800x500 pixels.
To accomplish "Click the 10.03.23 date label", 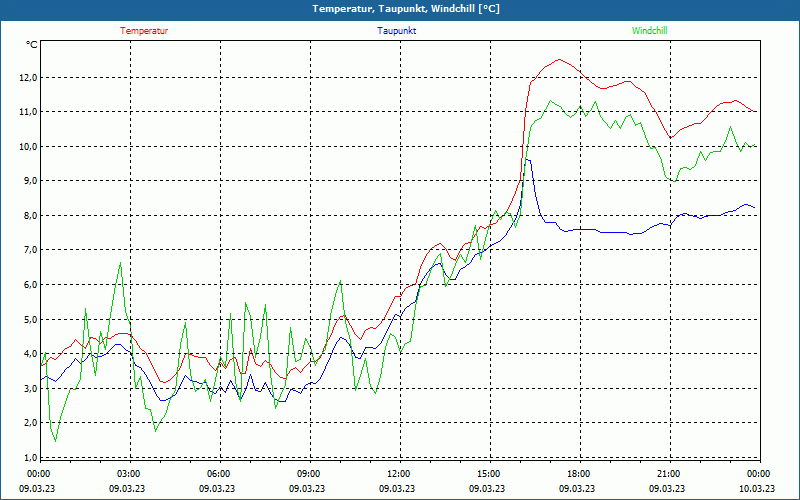I will 757,489.
